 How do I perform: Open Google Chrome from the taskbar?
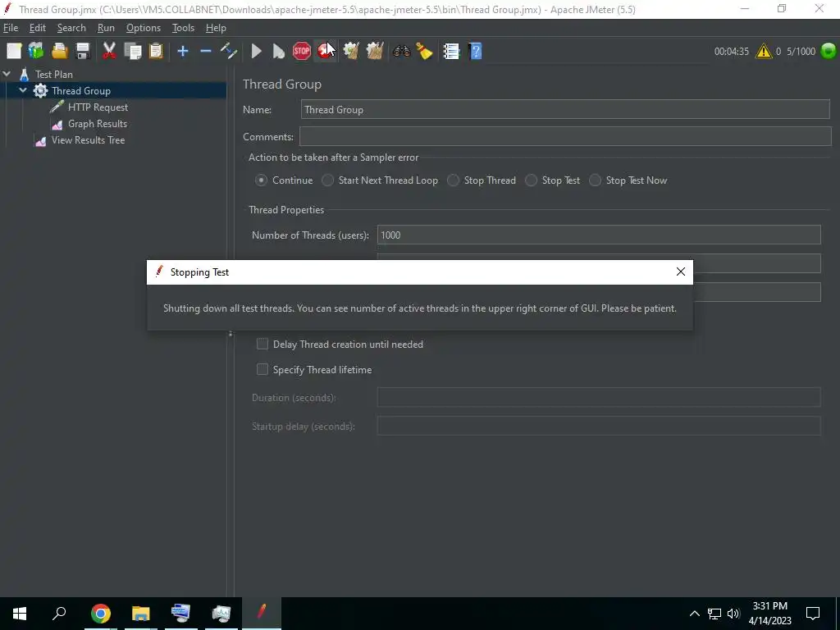pyautogui.click(x=100, y=614)
